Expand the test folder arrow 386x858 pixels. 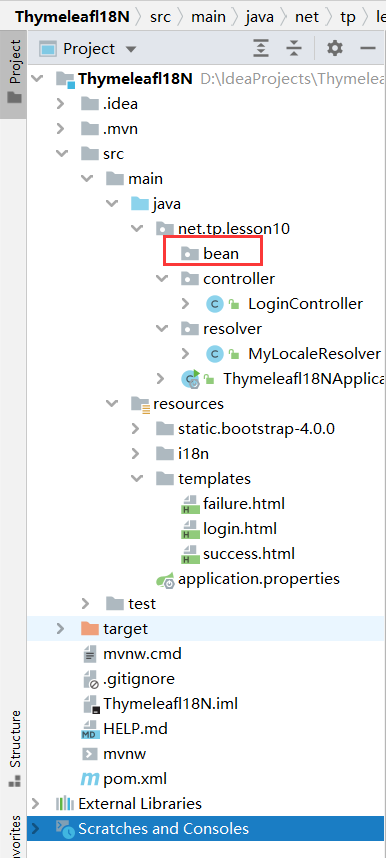85,604
